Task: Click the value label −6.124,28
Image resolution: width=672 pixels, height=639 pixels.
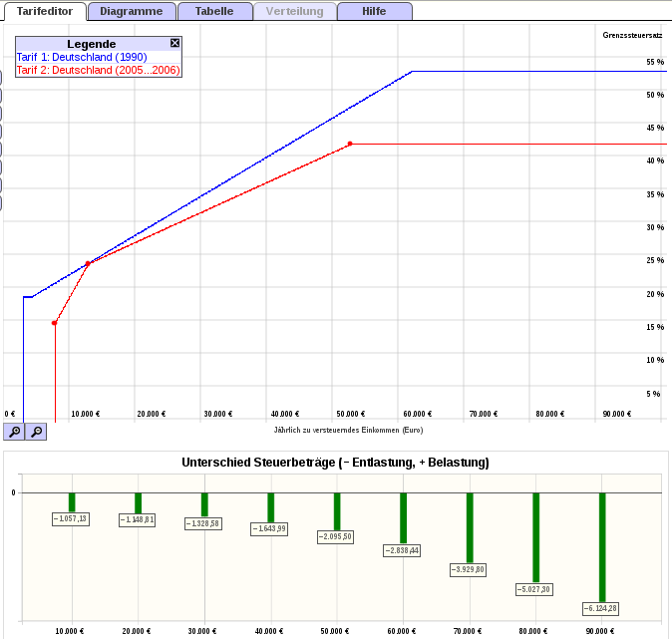Action: pyautogui.click(x=601, y=608)
